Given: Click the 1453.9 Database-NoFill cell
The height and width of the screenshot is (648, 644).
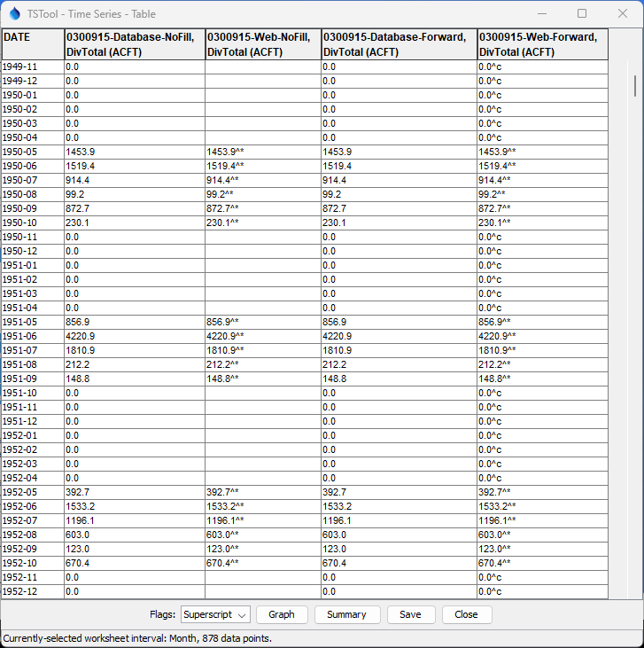Looking at the screenshot, I should 135,152.
